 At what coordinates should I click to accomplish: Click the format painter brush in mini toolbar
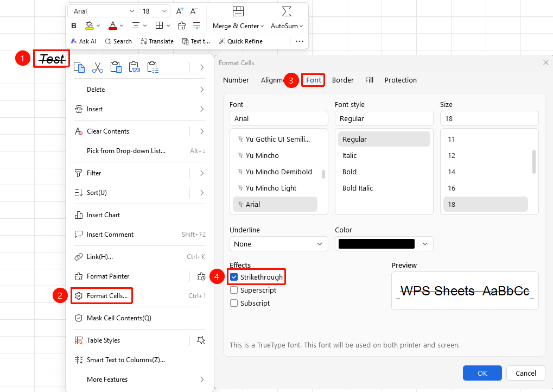click(x=182, y=26)
